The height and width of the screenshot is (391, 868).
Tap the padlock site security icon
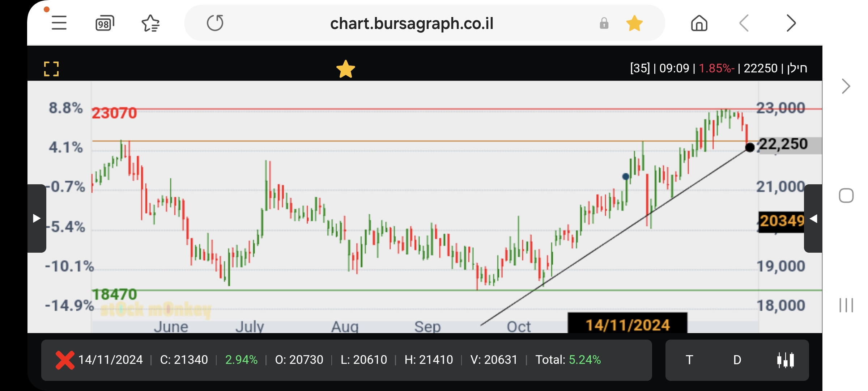[x=604, y=24]
